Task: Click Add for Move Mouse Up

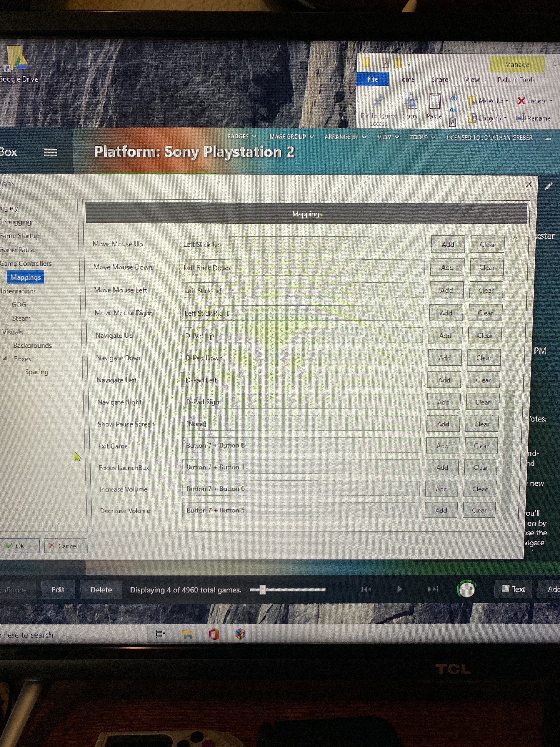Action: [x=448, y=244]
